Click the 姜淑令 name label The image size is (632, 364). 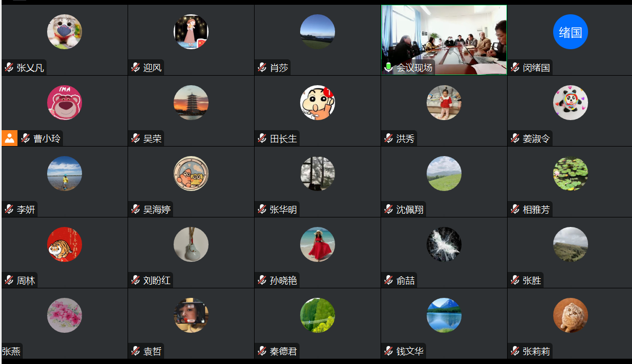click(x=536, y=139)
